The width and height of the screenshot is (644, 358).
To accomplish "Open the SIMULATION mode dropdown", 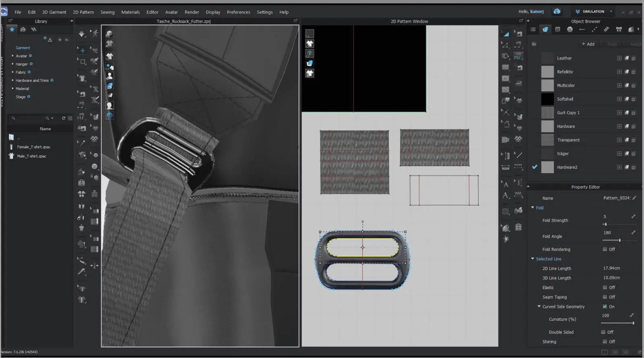I will coord(611,12).
